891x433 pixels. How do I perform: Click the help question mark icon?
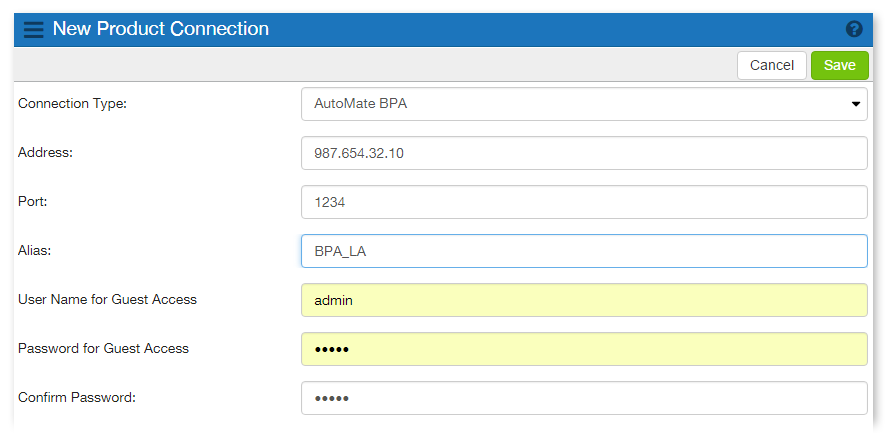coord(854,29)
